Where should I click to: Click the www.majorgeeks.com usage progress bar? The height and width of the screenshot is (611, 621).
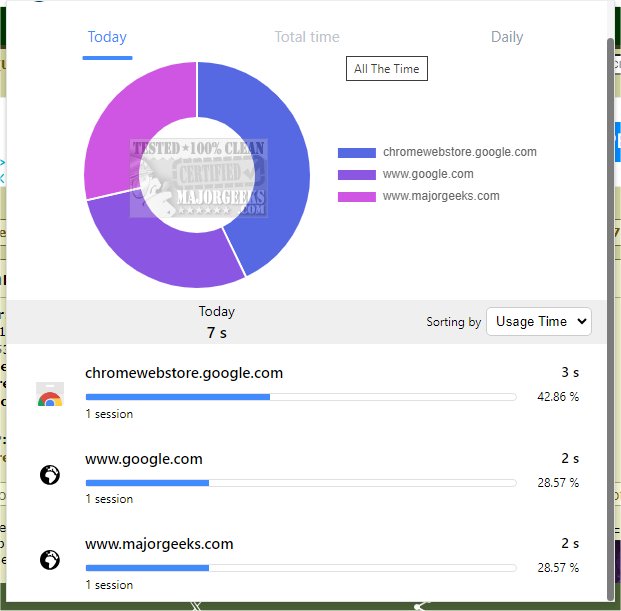coord(300,568)
